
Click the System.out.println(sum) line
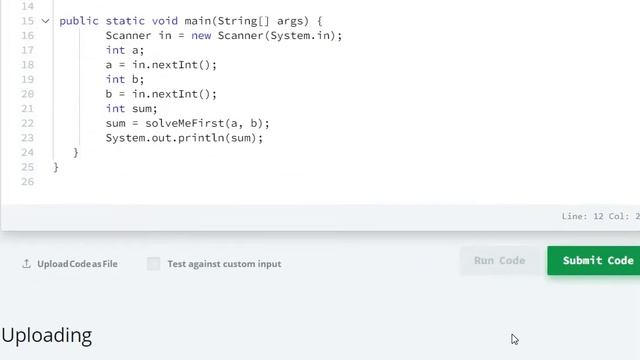click(x=184, y=138)
